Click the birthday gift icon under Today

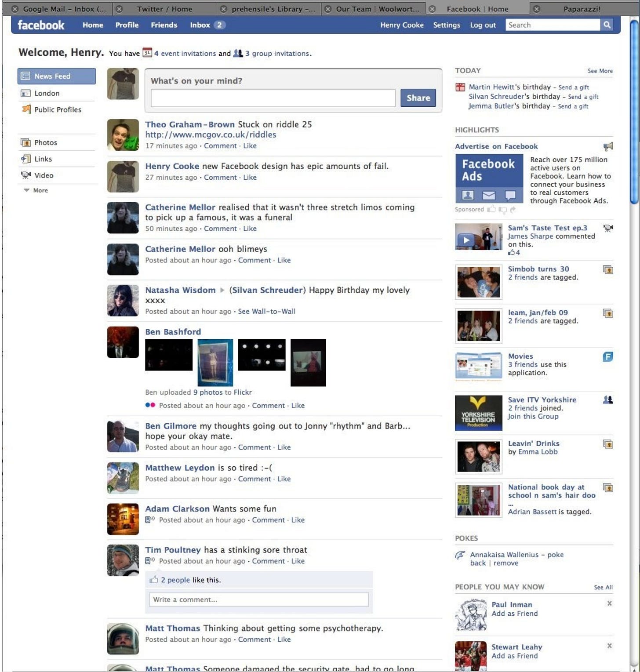tap(460, 87)
